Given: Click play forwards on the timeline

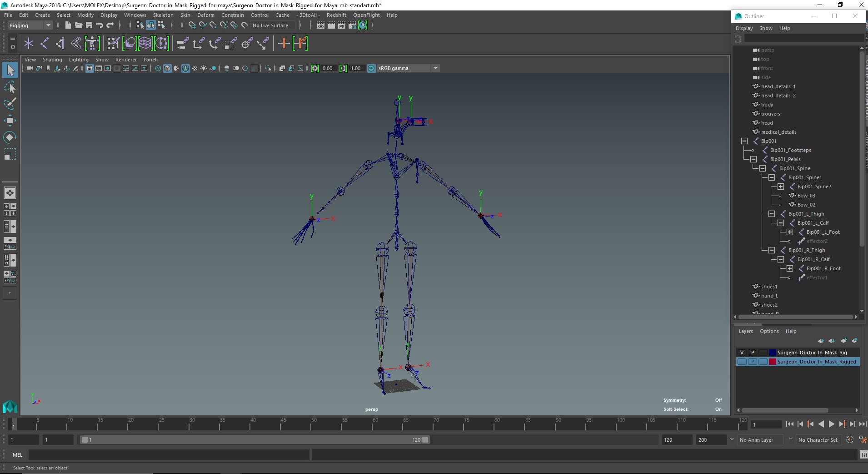Looking at the screenshot, I should [831, 424].
